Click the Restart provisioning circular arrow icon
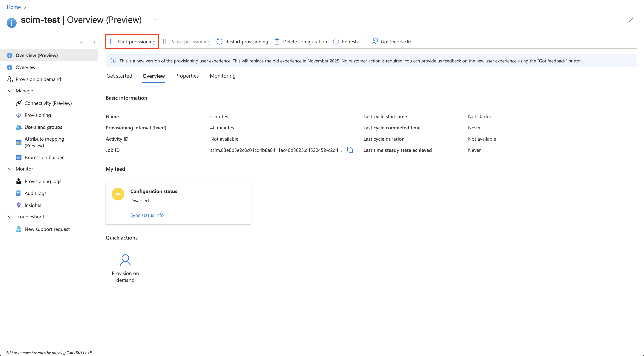Image resolution: width=644 pixels, height=356 pixels. coord(219,42)
